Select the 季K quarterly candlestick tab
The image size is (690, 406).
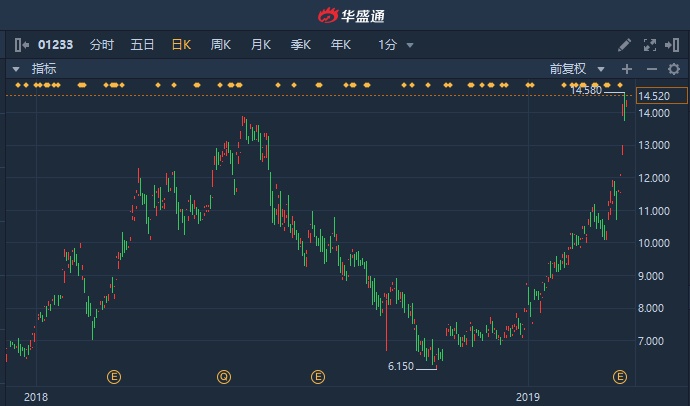301,45
